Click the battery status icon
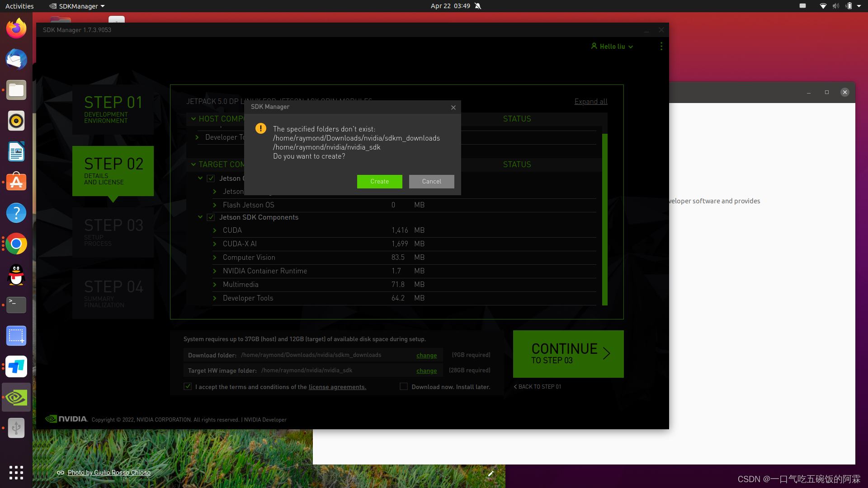Screen dimensions: 868x488 coord(849,6)
